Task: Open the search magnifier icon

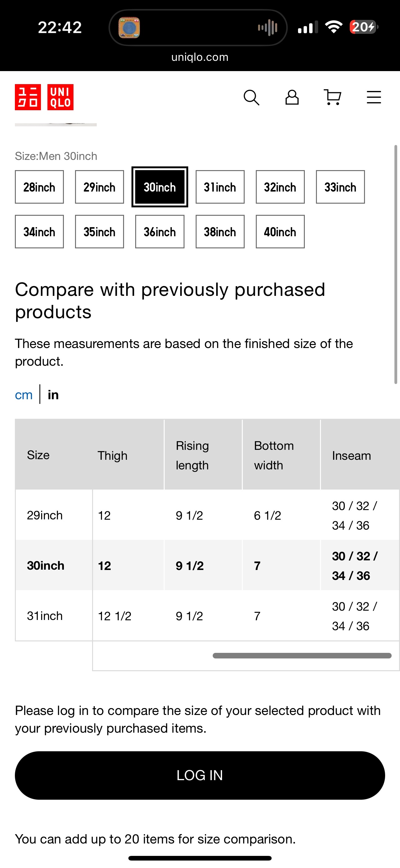Action: [x=251, y=98]
